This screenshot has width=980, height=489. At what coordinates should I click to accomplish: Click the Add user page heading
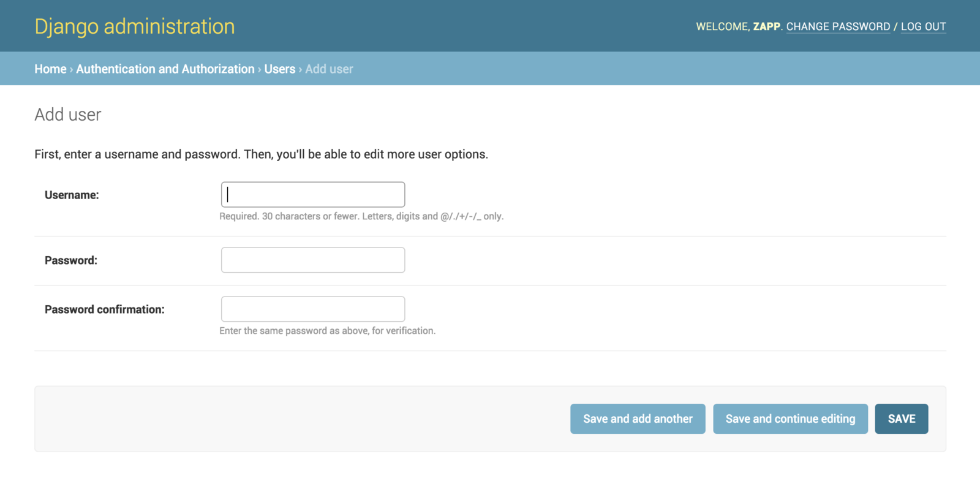pyautogui.click(x=68, y=115)
